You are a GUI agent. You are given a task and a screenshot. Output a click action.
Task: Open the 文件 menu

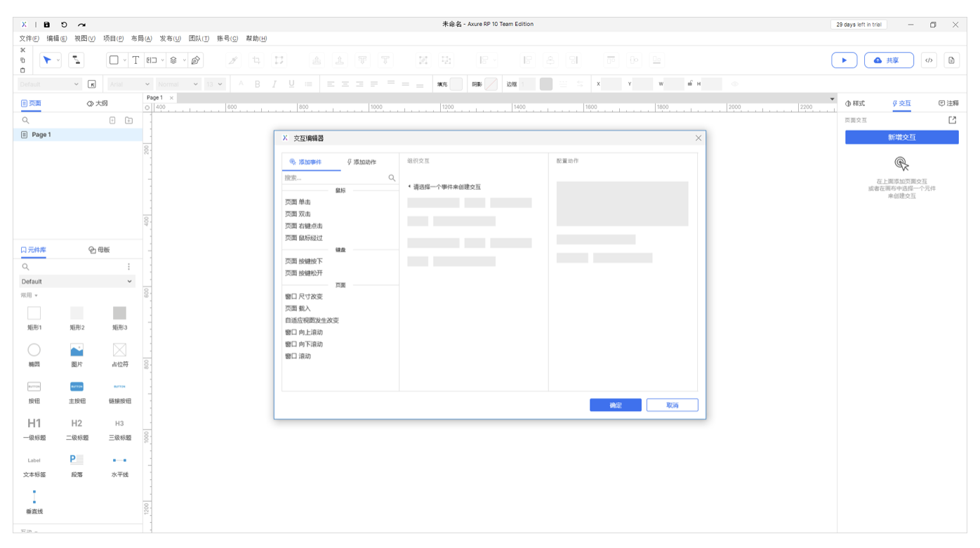point(29,39)
